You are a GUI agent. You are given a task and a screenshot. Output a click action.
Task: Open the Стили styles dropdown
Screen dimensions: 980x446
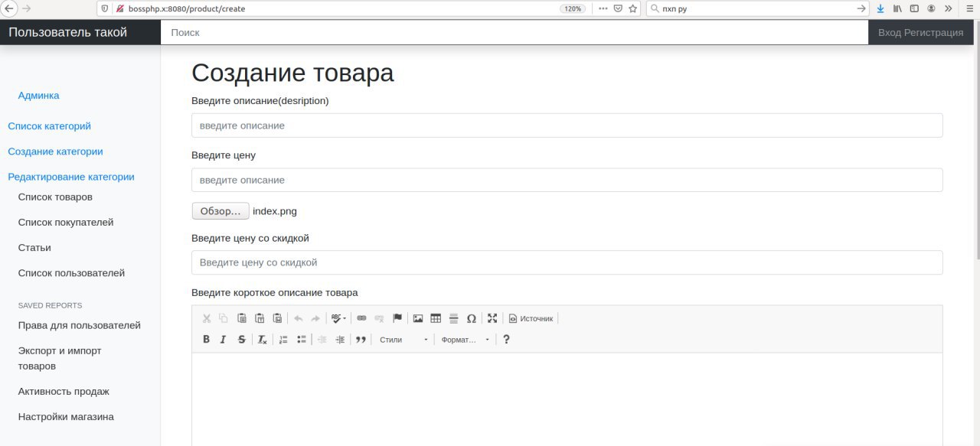pos(403,339)
